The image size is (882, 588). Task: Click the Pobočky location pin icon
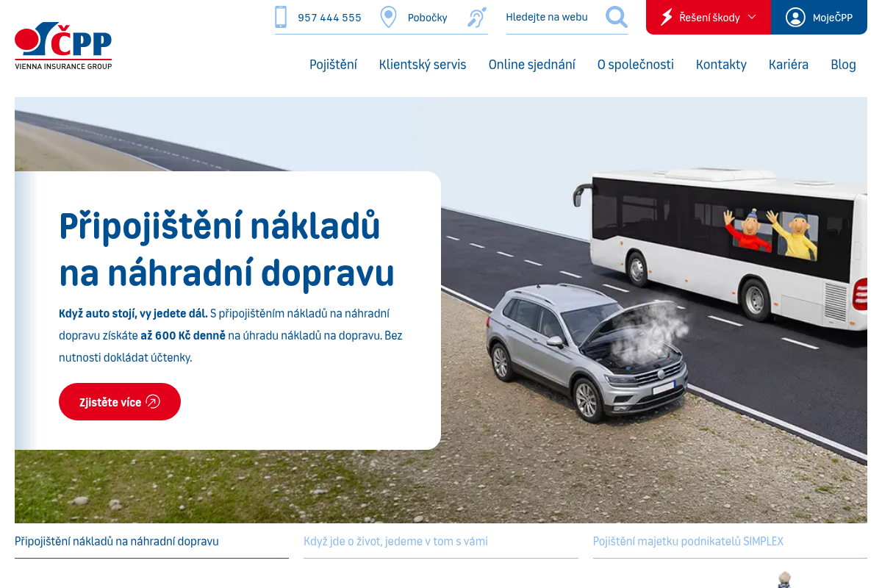(x=389, y=17)
